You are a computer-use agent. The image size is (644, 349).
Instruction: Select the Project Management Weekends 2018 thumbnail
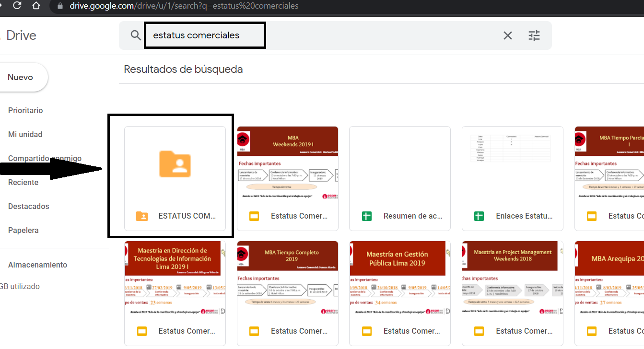coord(513,279)
